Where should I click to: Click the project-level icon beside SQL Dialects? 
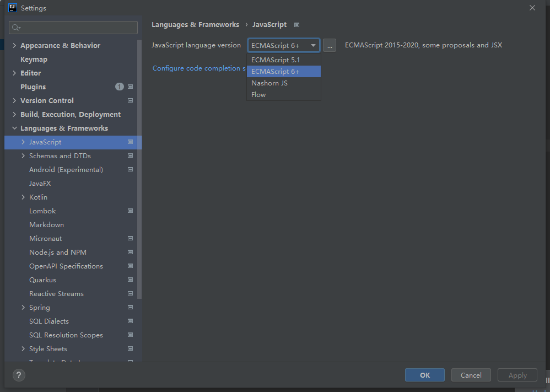130,321
